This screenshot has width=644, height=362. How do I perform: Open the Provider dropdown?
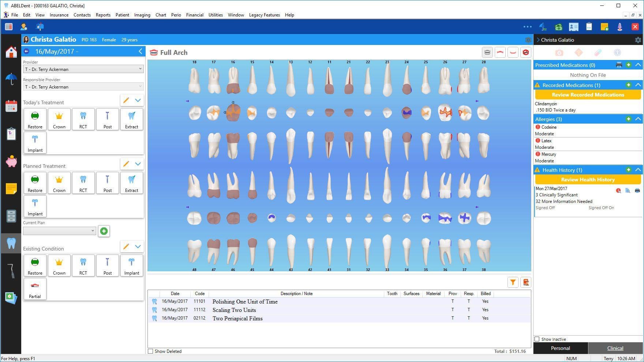pos(140,69)
